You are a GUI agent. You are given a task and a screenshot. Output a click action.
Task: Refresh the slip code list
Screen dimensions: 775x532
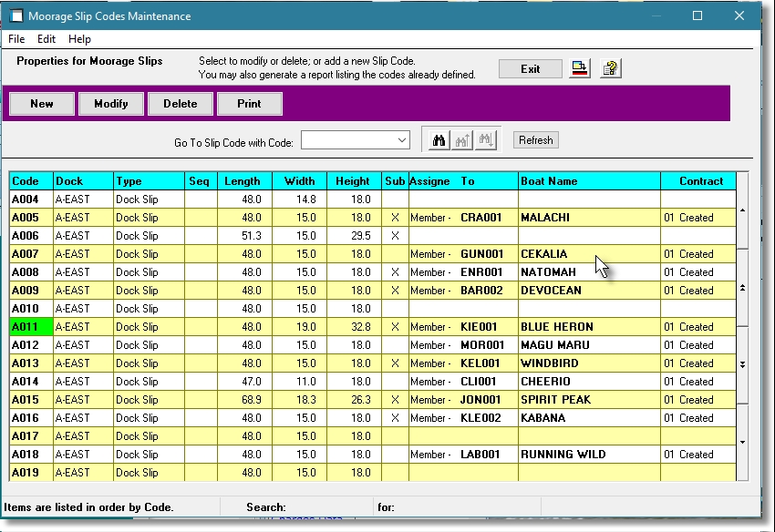click(535, 139)
